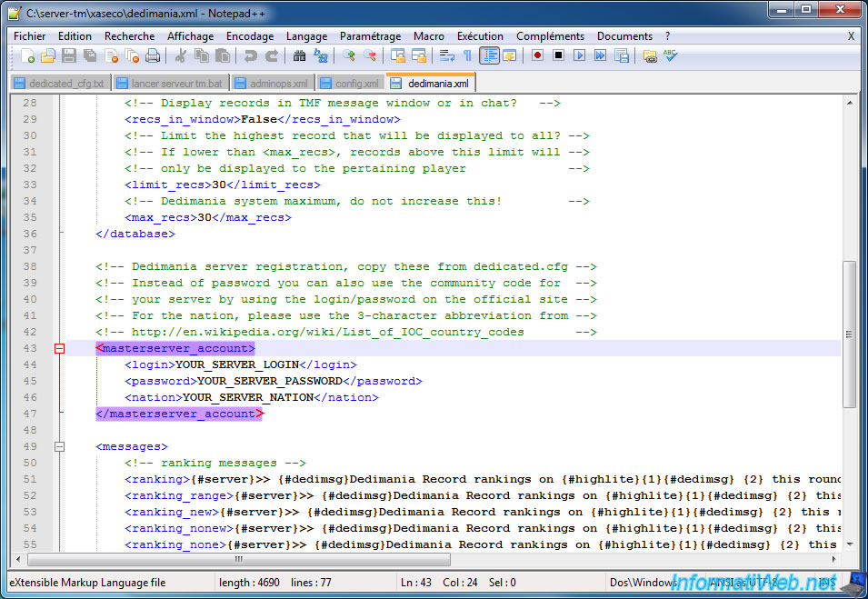Zoom in on the text
The image size is (868, 599).
click(349, 55)
